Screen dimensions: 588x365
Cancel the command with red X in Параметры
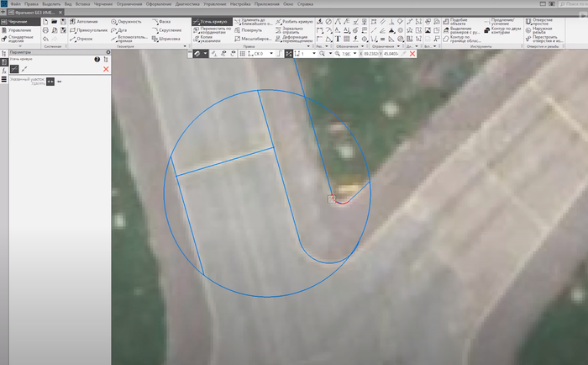106,69
